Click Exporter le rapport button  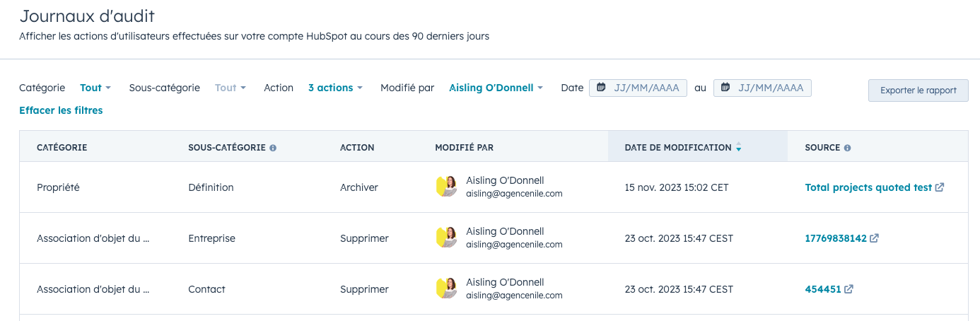click(918, 91)
